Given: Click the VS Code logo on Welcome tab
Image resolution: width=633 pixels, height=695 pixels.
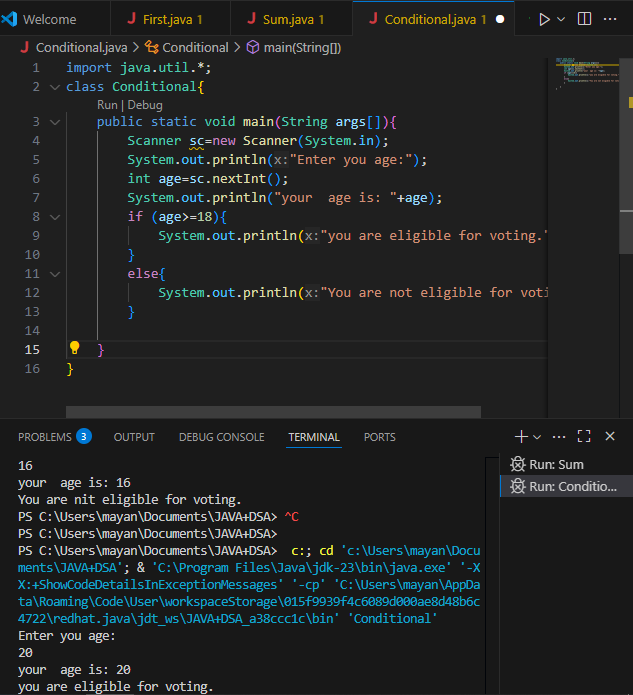Looking at the screenshot, I should 10,19.
